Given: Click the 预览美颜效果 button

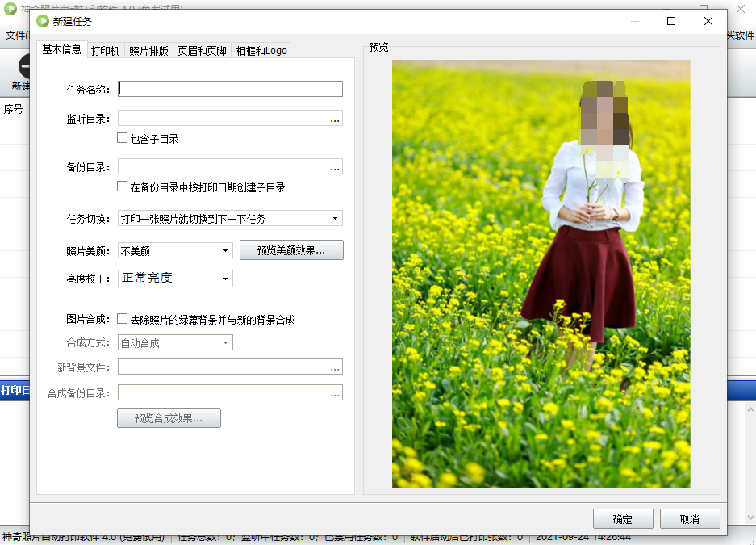Looking at the screenshot, I should pos(291,250).
